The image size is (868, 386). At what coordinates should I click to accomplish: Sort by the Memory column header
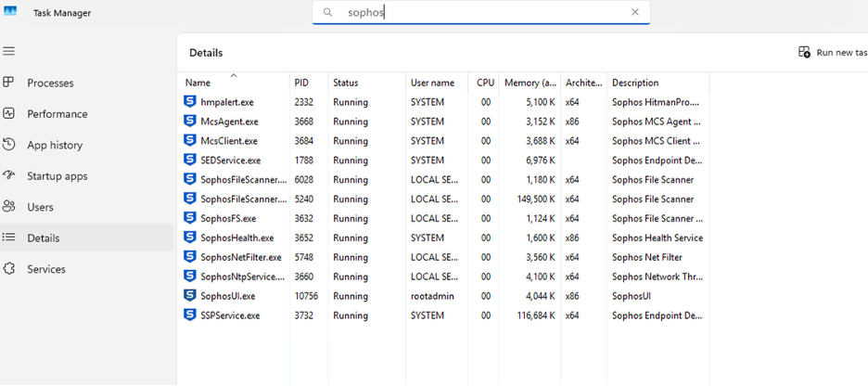pos(530,83)
